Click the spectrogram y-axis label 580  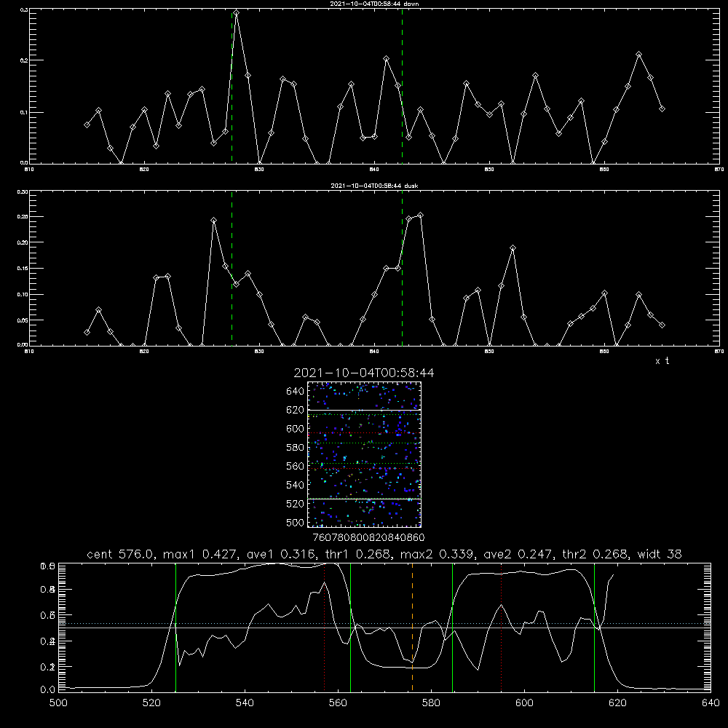(296, 448)
